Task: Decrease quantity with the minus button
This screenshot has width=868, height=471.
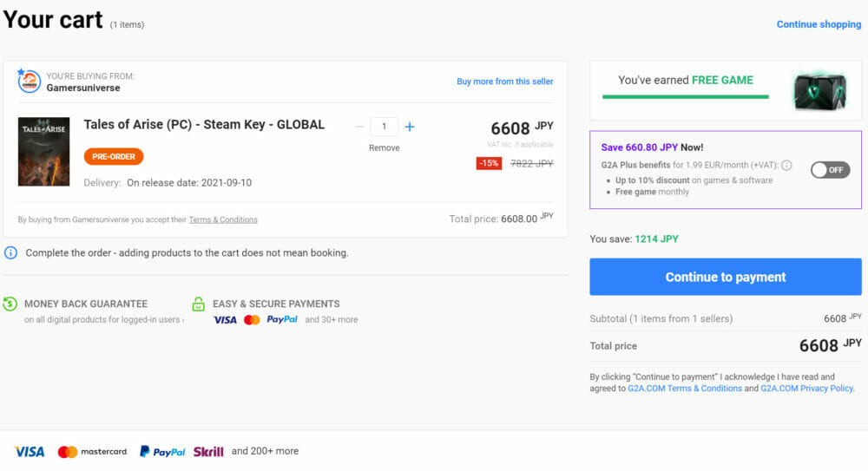Action: (359, 127)
